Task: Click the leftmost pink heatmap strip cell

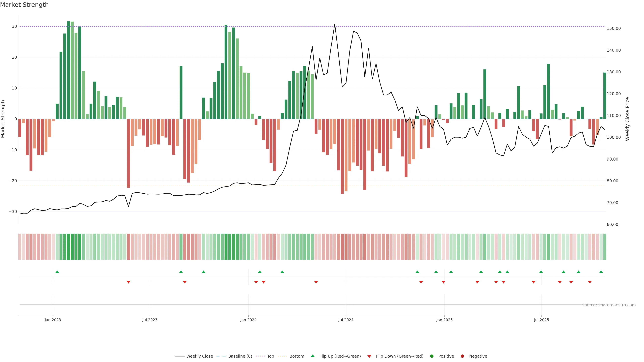Action: point(20,247)
